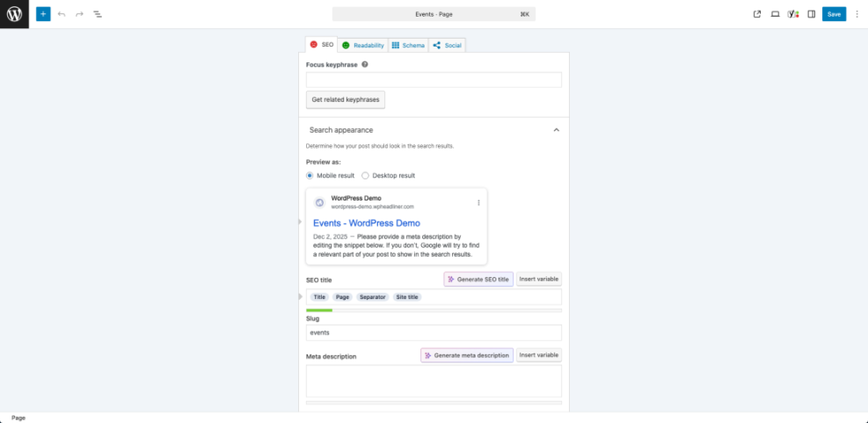Click the Focus keyphrase help question icon
This screenshot has height=423, width=868.
click(365, 64)
